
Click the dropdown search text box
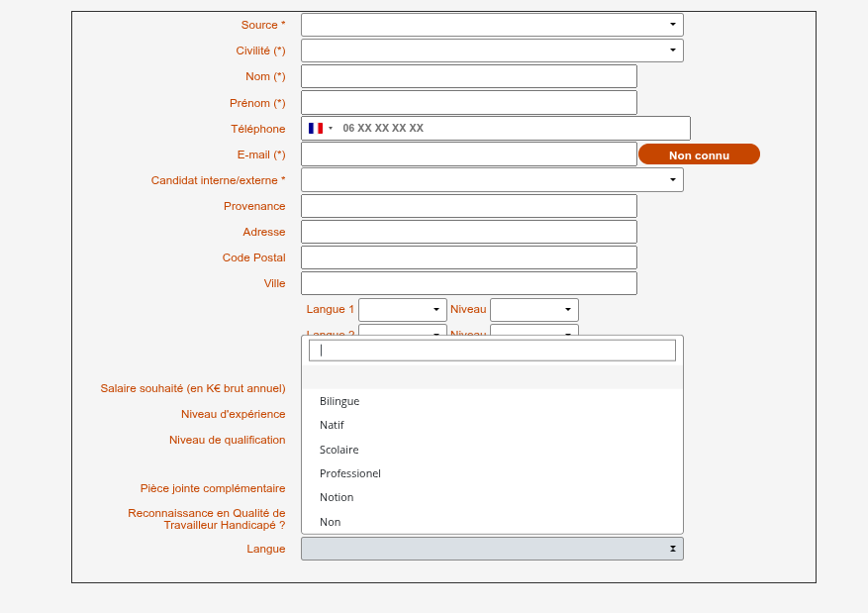[x=492, y=351]
